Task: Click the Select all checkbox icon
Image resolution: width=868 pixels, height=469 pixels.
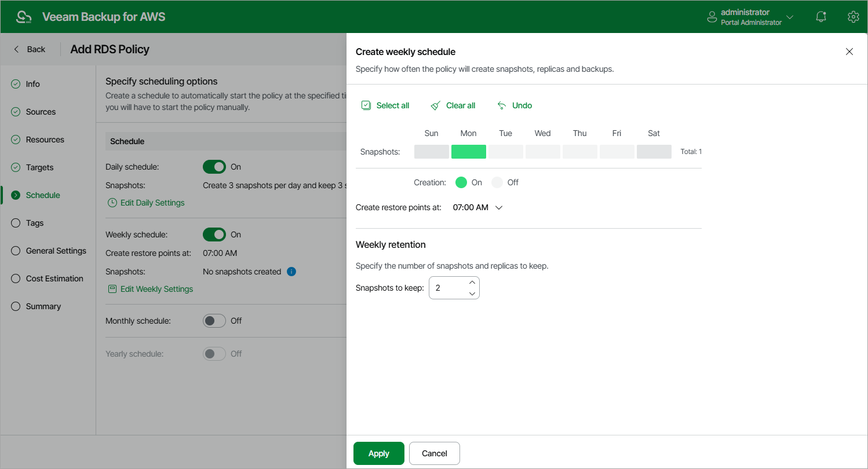Action: 366,105
